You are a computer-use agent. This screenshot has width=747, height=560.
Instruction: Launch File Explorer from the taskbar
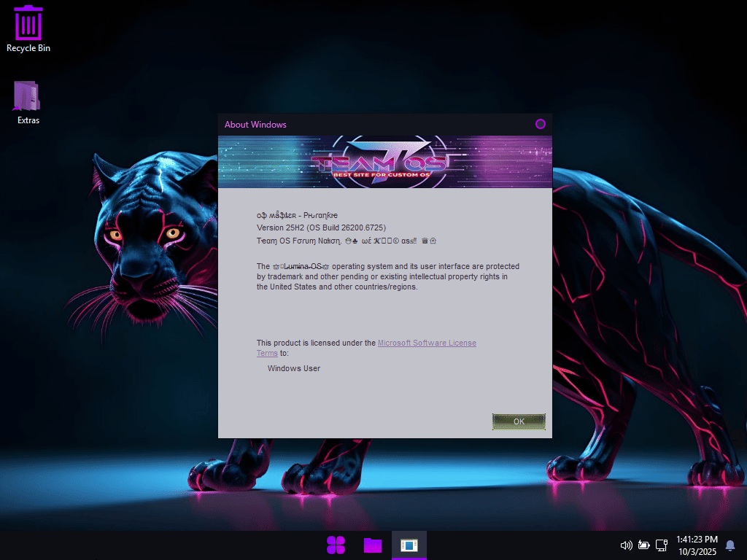click(373, 545)
